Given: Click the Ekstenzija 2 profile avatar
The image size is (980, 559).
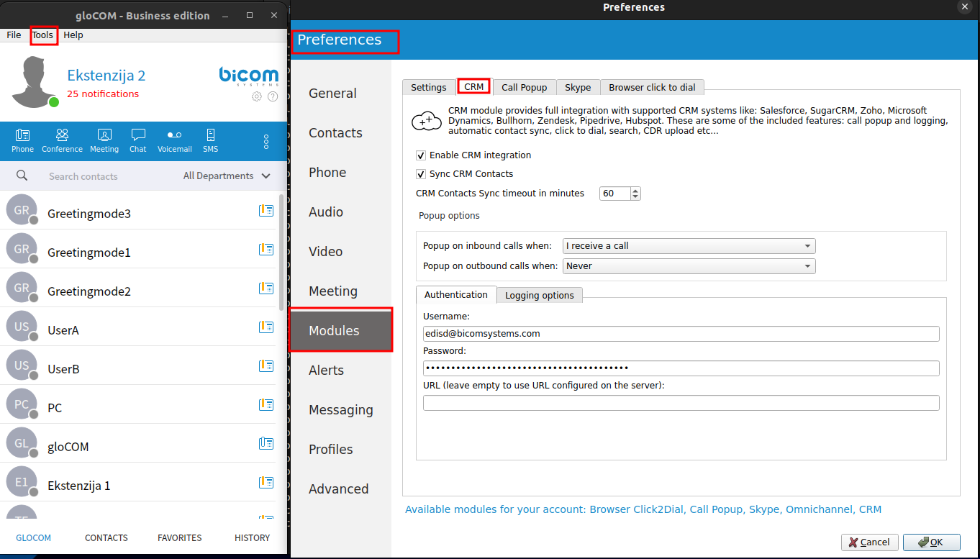Looking at the screenshot, I should pos(35,83).
